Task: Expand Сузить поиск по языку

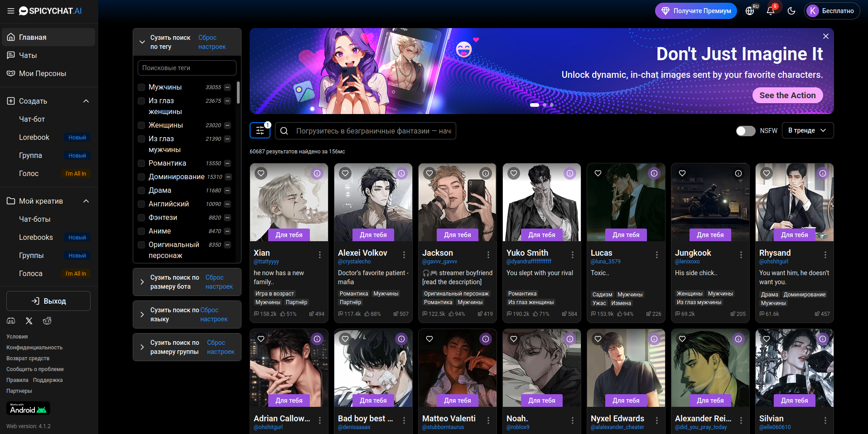Action: click(142, 315)
